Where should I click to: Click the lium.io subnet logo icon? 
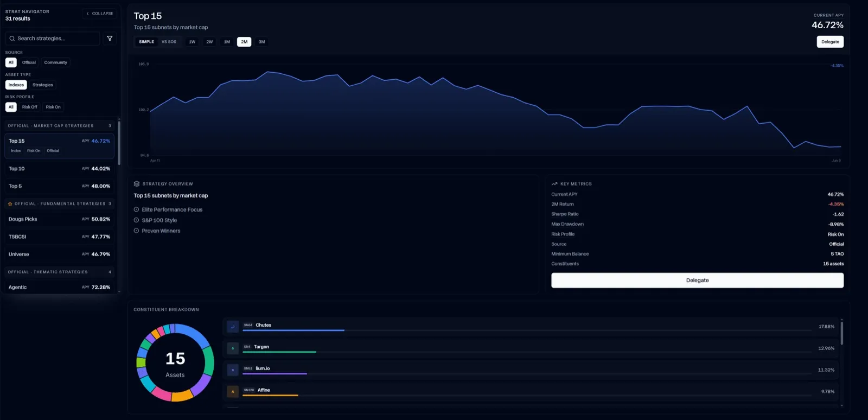click(x=233, y=370)
